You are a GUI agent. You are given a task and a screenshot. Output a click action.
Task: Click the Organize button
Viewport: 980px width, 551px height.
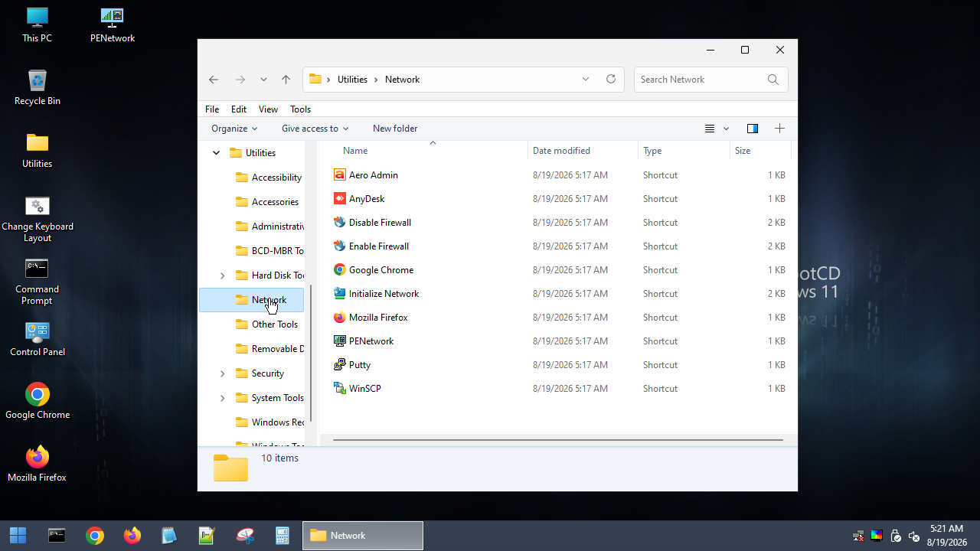coord(234,129)
